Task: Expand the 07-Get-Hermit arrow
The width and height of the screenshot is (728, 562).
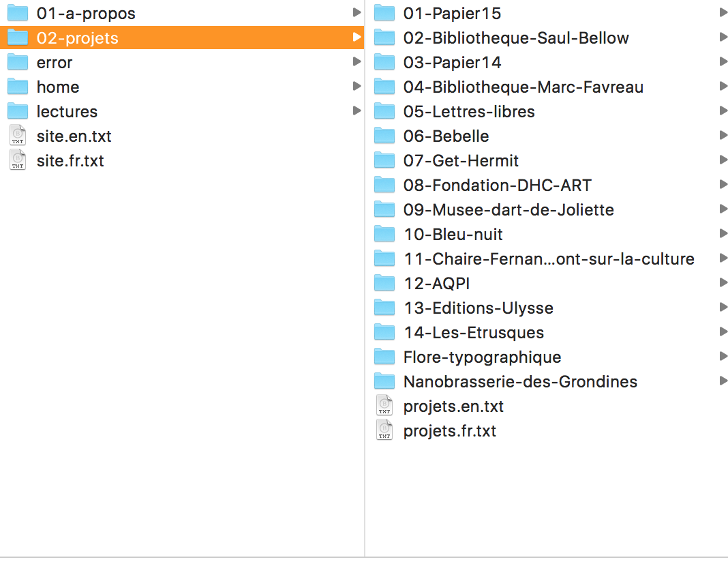Action: [x=723, y=160]
